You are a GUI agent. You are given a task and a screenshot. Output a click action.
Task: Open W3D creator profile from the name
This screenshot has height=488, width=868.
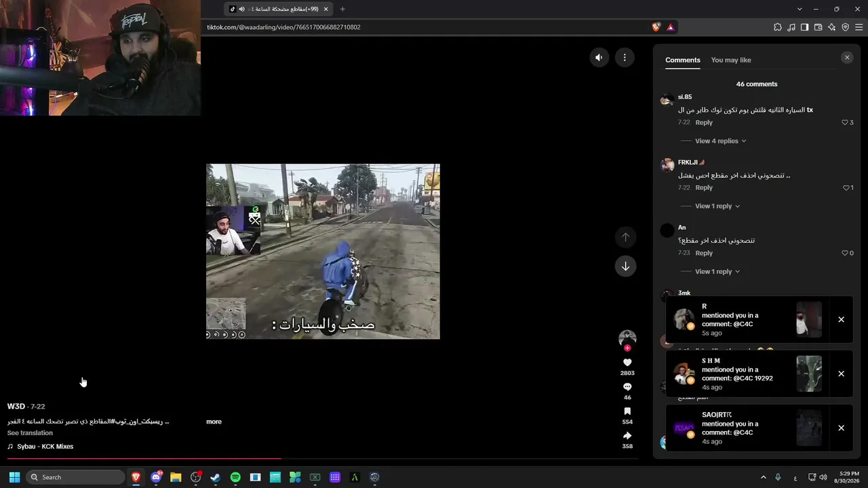[16, 407]
